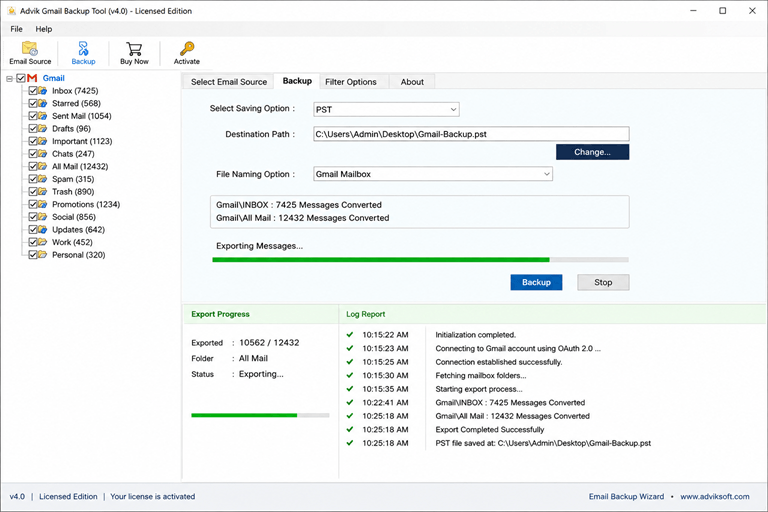
Task: Click green checkmark beside Export Completed Successfully
Action: [350, 429]
